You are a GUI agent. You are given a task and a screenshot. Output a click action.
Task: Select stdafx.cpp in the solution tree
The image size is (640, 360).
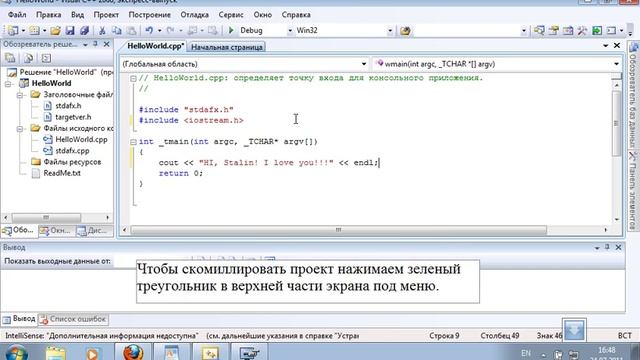(72, 151)
